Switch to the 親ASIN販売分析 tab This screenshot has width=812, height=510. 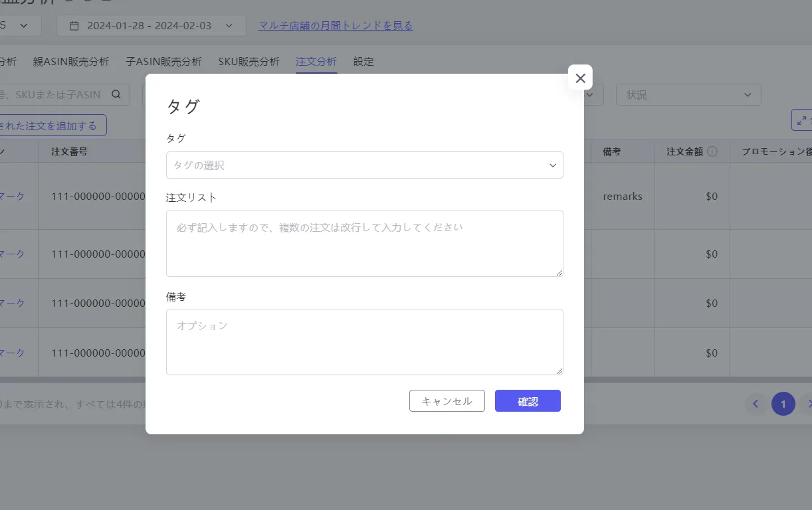point(71,62)
